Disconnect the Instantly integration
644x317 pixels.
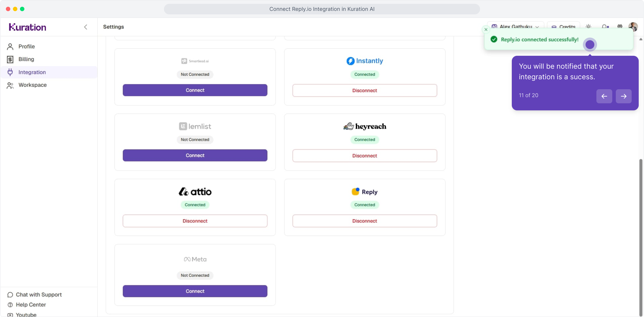pos(365,90)
